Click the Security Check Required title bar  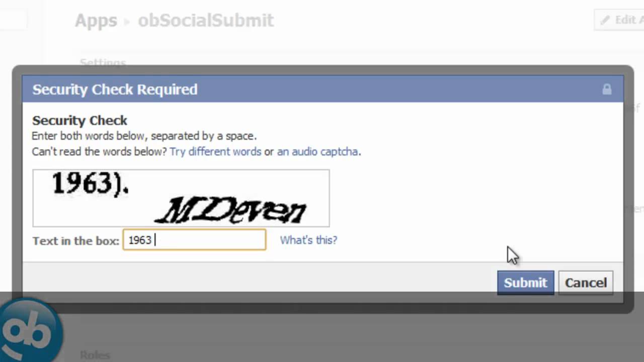tap(323, 89)
